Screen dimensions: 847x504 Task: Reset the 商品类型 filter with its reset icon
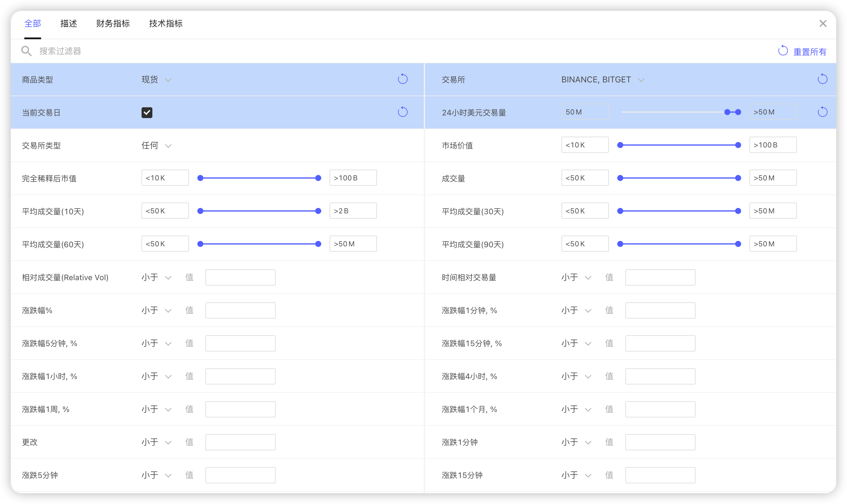403,79
